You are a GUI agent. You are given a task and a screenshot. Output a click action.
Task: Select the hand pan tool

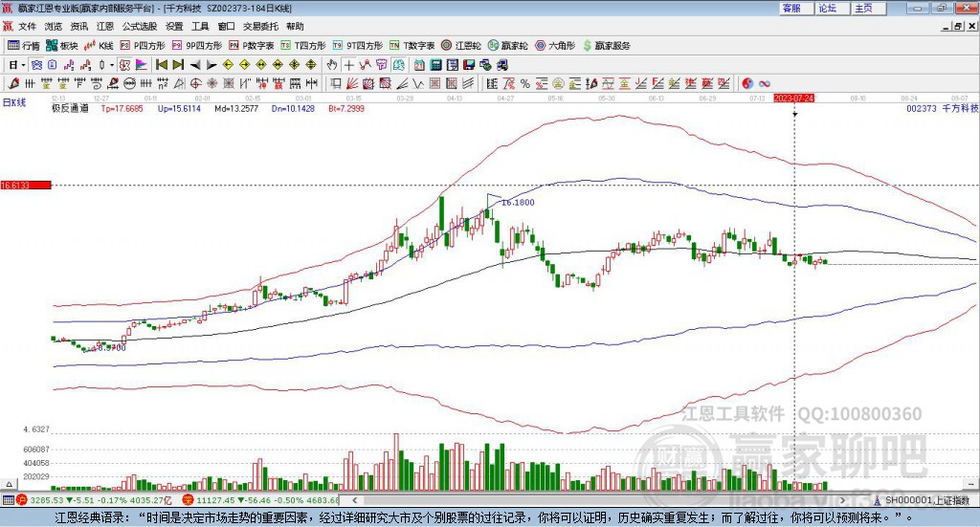pyautogui.click(x=332, y=65)
